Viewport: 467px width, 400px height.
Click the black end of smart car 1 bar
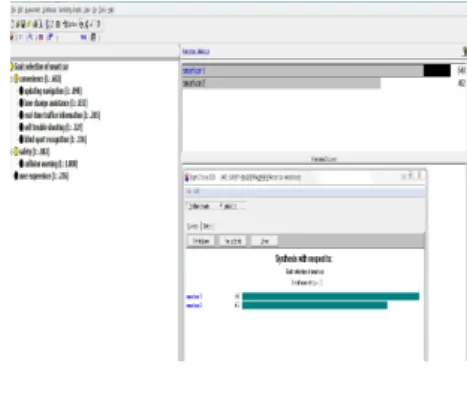(437, 71)
